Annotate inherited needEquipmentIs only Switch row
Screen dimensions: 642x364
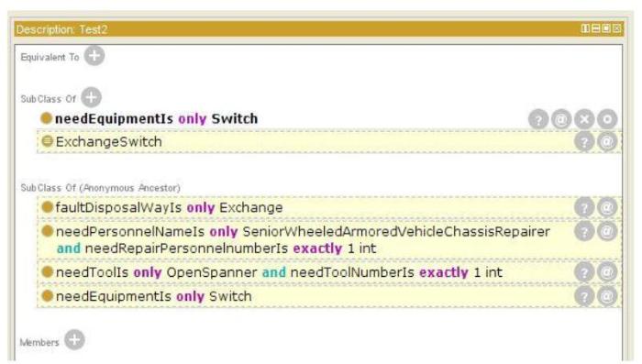tap(607, 296)
